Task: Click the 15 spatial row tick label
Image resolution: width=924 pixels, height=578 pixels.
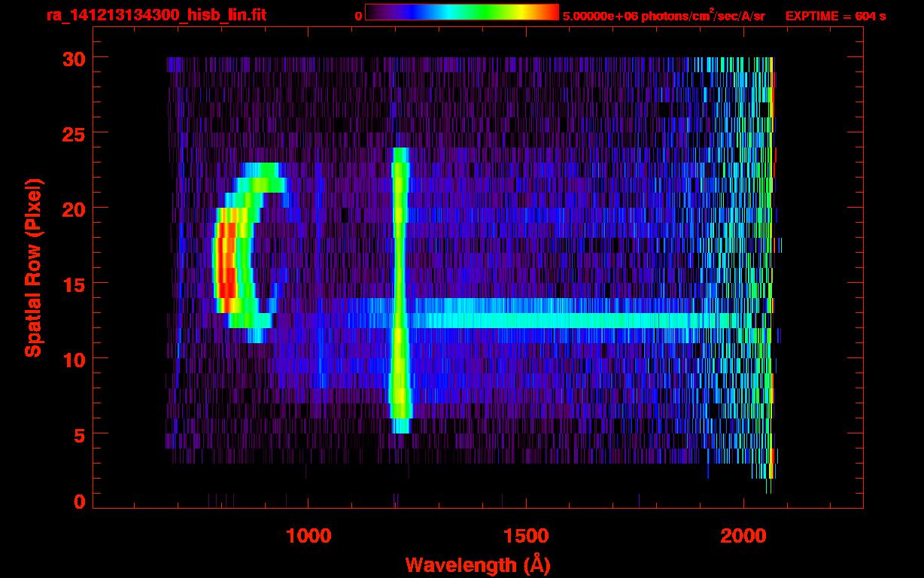Action: click(x=74, y=284)
